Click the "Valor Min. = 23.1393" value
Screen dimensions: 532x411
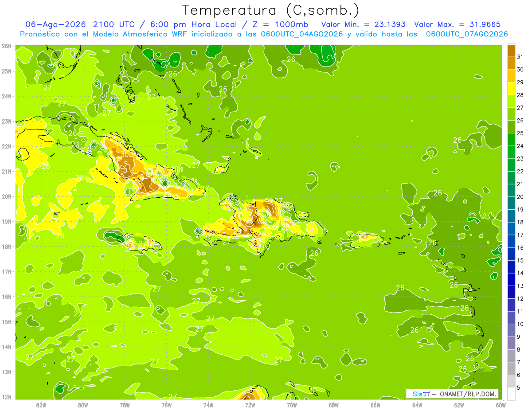(x=363, y=24)
